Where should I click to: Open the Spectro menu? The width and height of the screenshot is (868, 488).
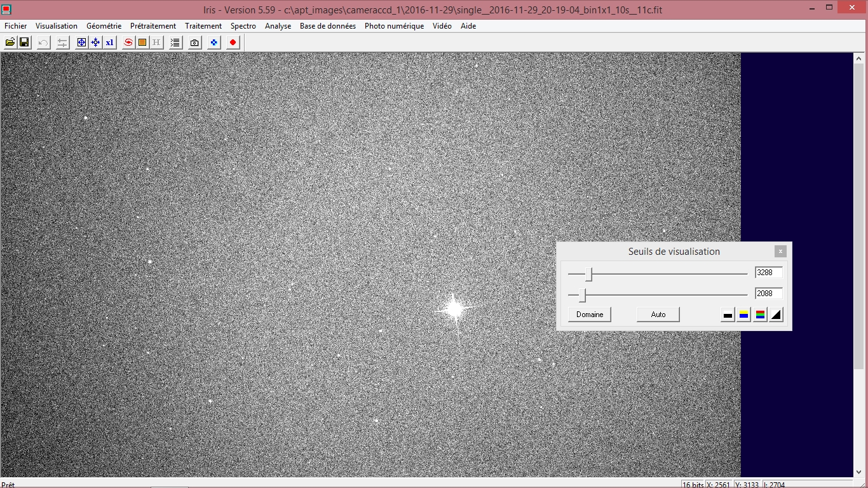tap(243, 26)
